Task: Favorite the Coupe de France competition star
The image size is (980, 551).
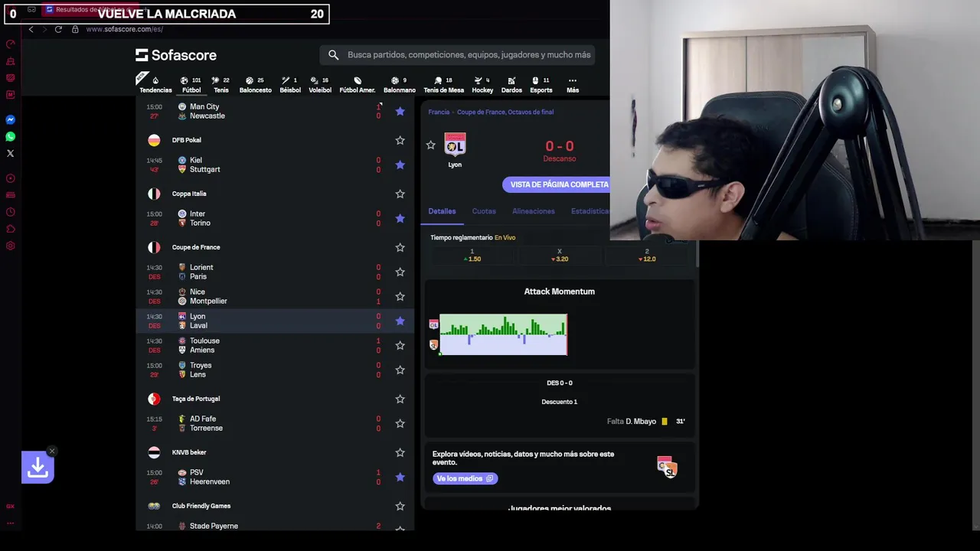Action: 400,247
